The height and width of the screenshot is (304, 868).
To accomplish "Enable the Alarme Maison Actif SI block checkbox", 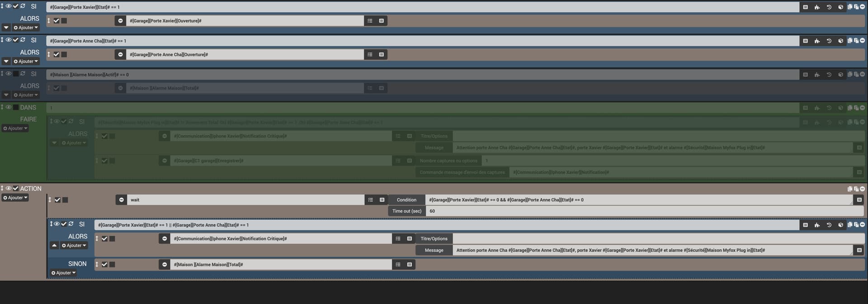I will click(15, 74).
